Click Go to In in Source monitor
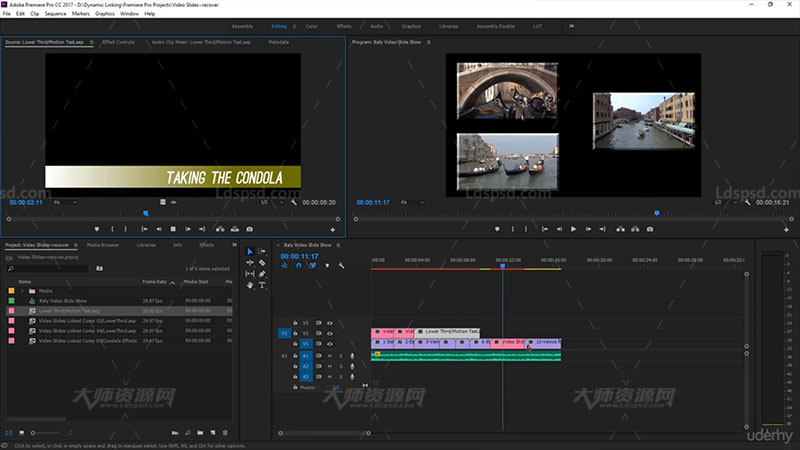 (144, 230)
